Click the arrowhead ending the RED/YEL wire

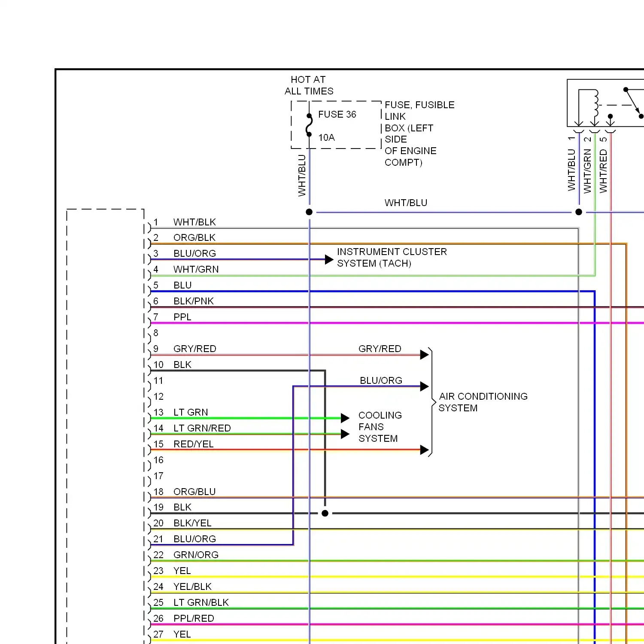tap(425, 450)
